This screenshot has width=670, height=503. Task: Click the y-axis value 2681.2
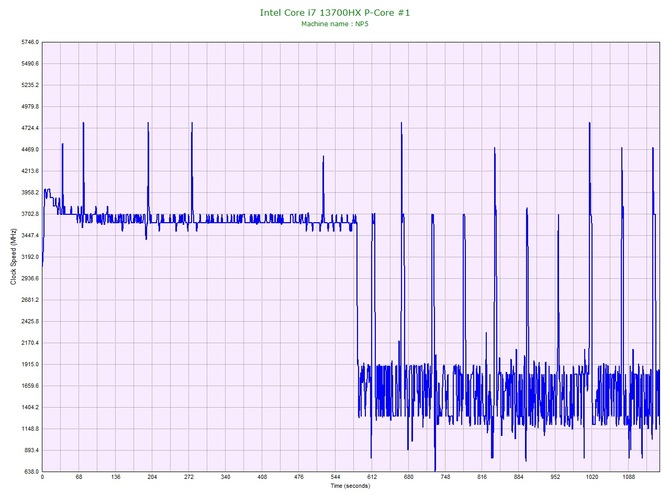[x=30, y=300]
